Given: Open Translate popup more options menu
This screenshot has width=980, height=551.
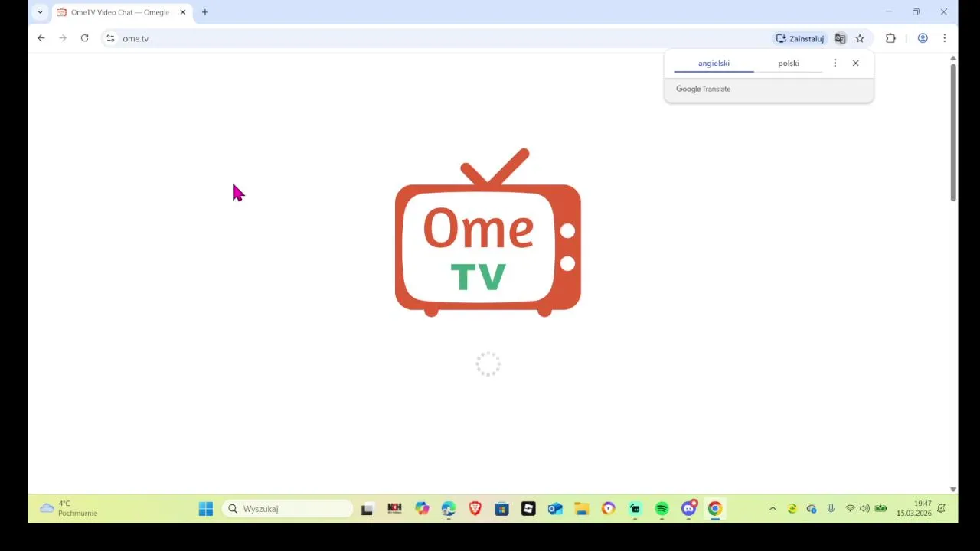Looking at the screenshot, I should point(835,64).
